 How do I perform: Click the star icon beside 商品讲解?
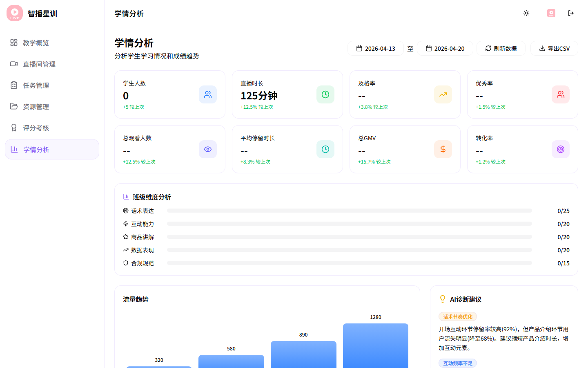126,237
